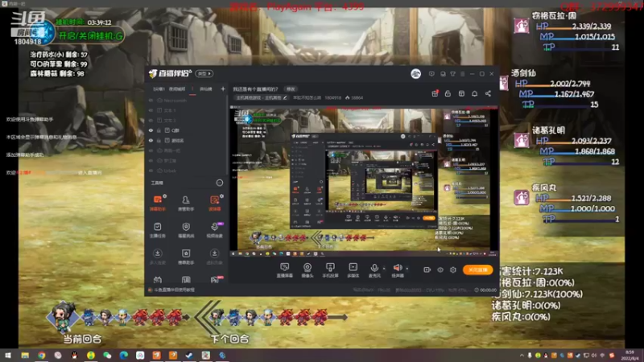Click 修改 to edit stream title

291,88
